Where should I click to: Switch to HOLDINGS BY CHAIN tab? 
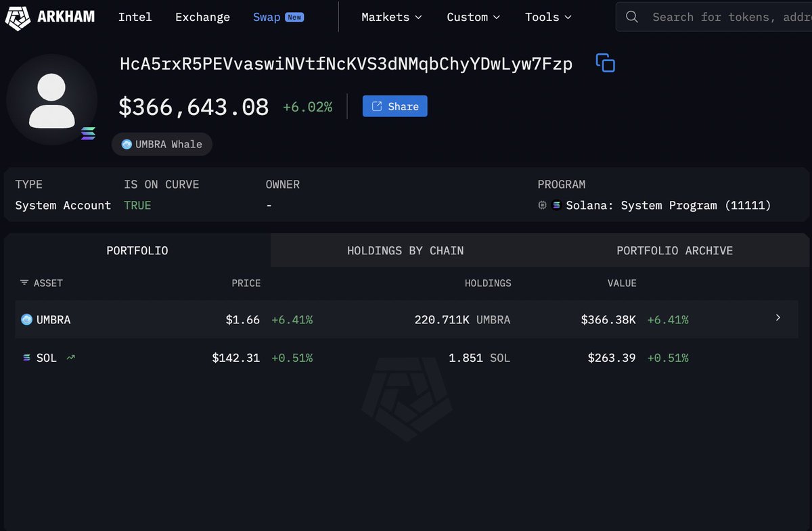[405, 250]
